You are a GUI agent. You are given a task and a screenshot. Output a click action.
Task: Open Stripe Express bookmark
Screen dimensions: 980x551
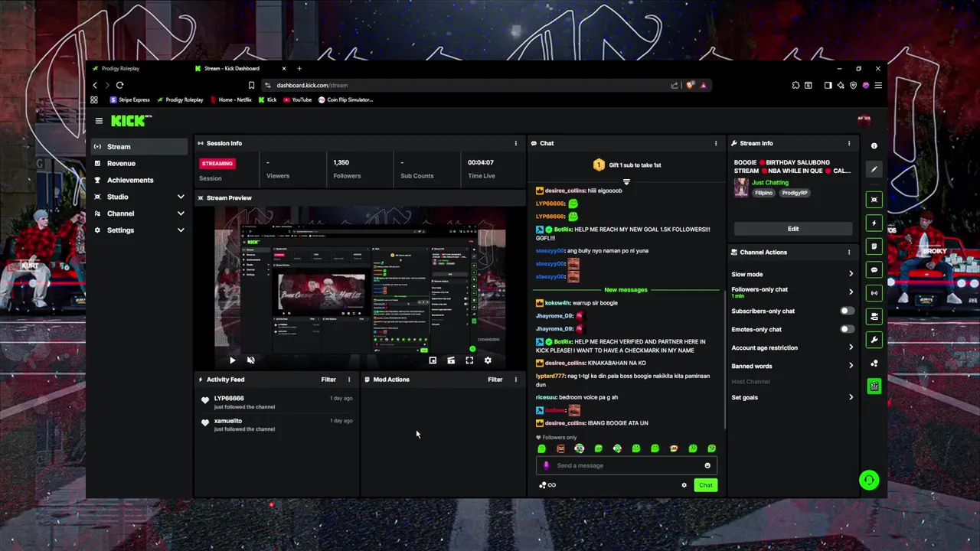[x=130, y=99]
